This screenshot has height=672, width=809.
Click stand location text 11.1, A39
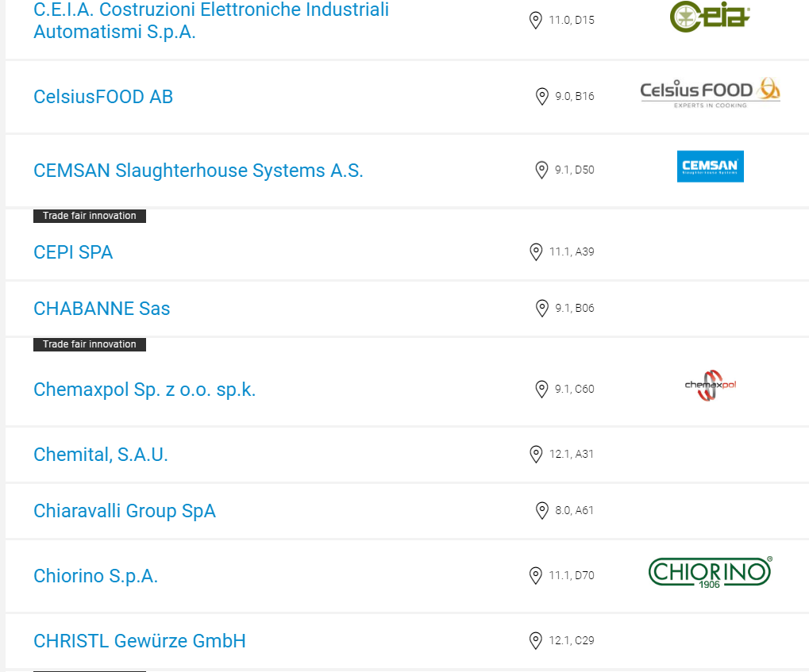coord(572,252)
